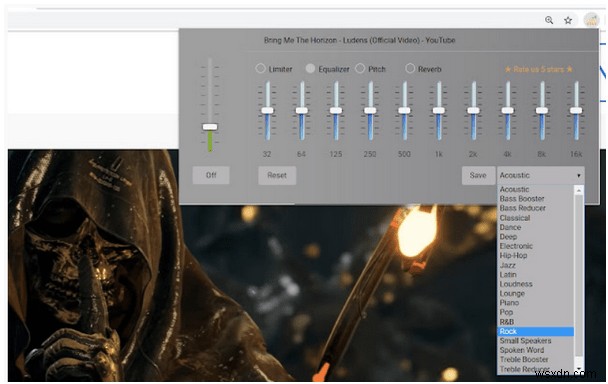Select the Pop preset
Screen dimensions: 608x384
535,312
